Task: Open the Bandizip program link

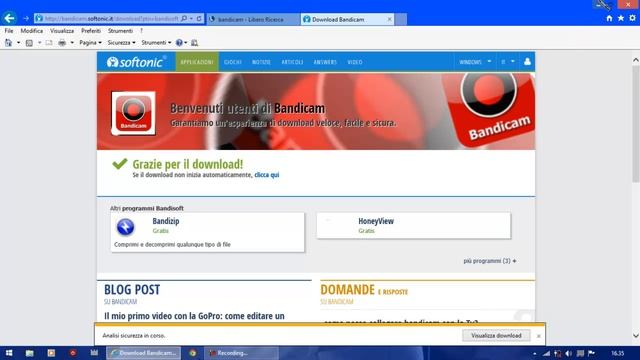Action: pos(166,221)
